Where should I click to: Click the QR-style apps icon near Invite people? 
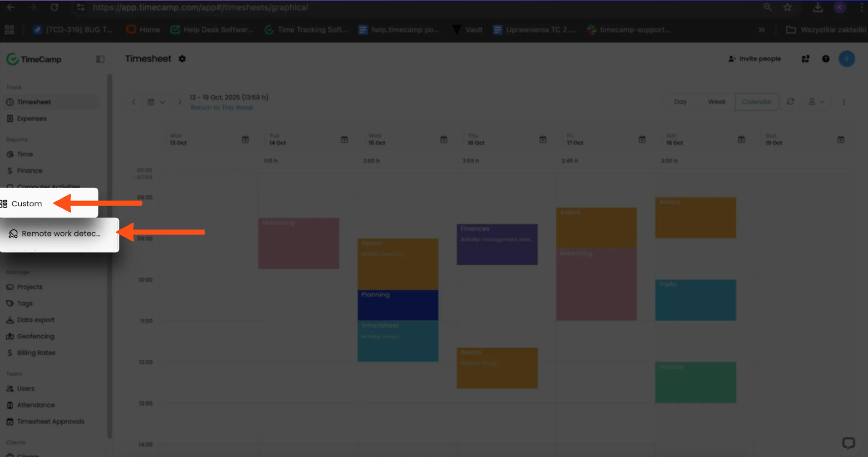(805, 59)
